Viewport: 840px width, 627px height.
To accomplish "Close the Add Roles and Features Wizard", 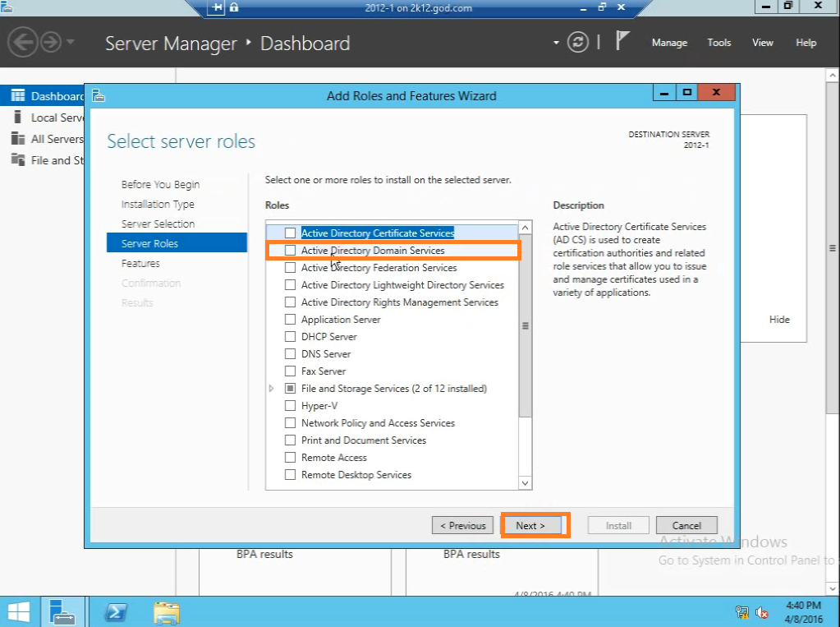I will 716,93.
